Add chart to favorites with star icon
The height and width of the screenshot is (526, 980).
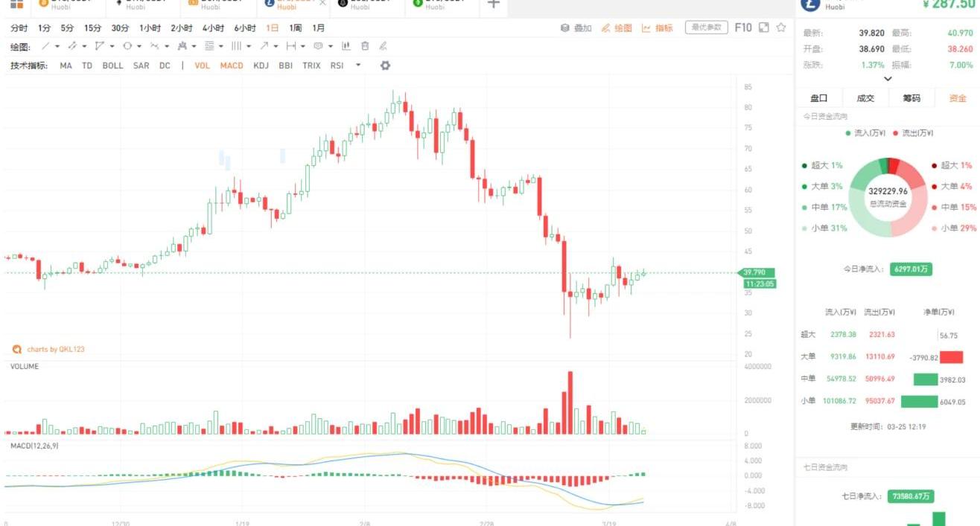coord(781,28)
